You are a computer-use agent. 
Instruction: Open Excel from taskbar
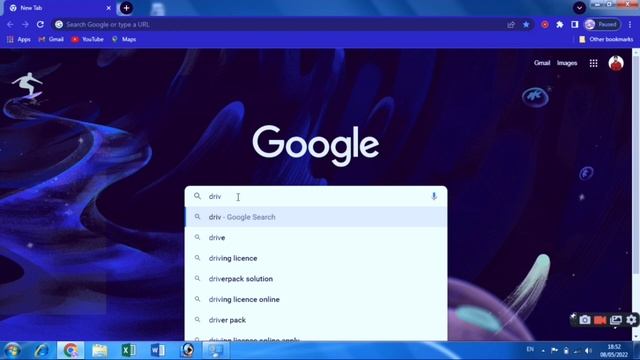[129, 351]
